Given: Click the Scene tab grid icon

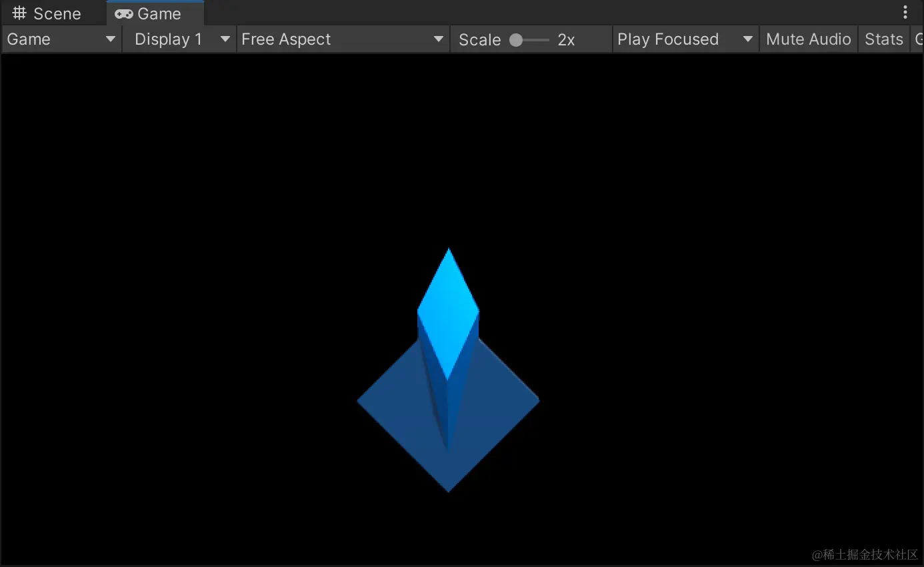Looking at the screenshot, I should tap(19, 13).
